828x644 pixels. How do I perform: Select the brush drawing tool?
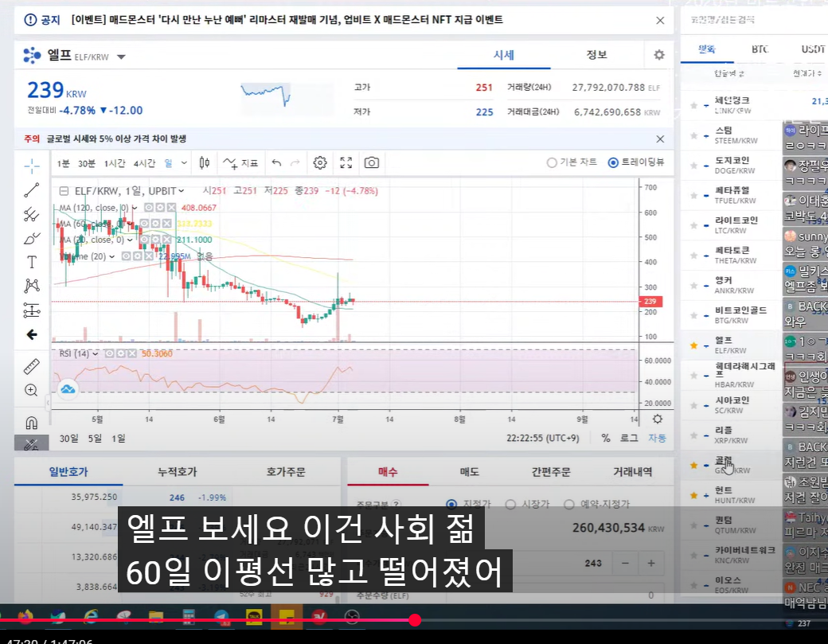[x=32, y=239]
